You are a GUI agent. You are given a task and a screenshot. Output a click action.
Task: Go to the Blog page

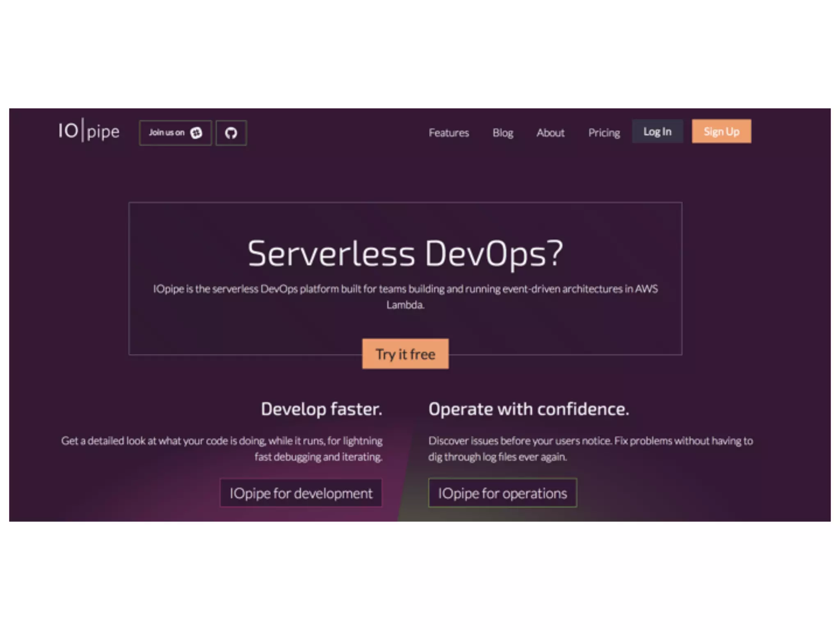pyautogui.click(x=503, y=133)
